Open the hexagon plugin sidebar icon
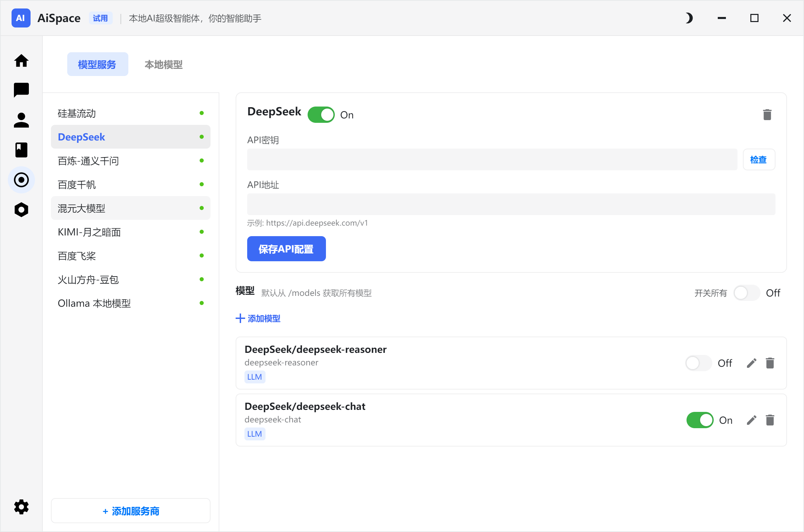Viewport: 804px width, 532px height. (x=21, y=210)
